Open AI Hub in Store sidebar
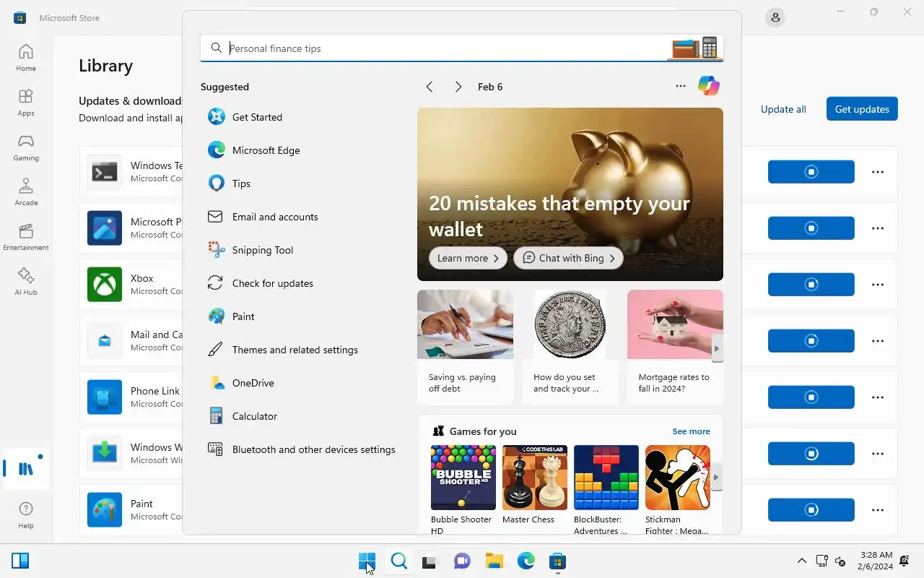The width and height of the screenshot is (924, 578). [26, 282]
